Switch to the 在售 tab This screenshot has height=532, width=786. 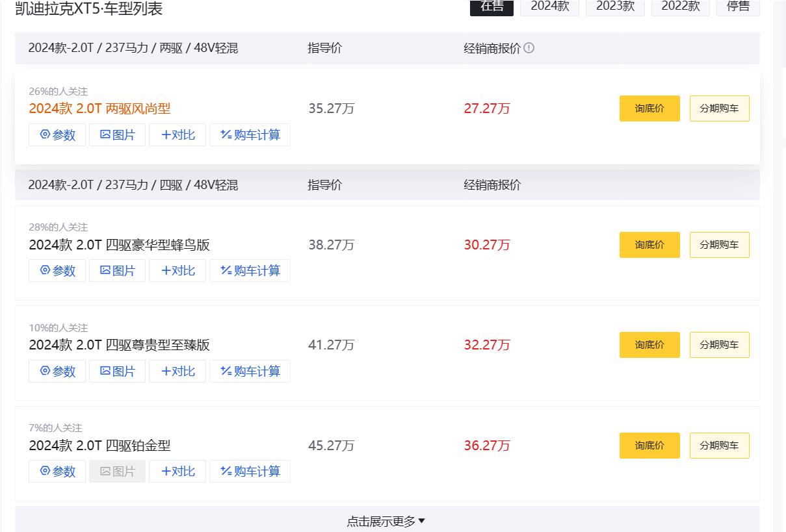pyautogui.click(x=492, y=6)
